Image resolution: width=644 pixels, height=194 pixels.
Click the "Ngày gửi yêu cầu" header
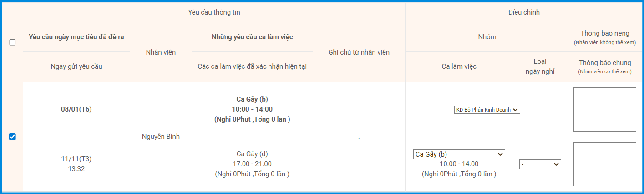76,66
